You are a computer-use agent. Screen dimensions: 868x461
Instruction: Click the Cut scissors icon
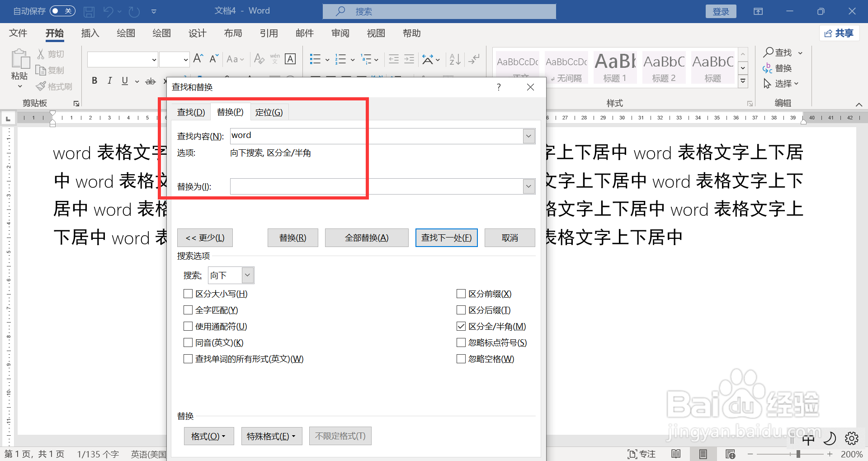click(x=41, y=54)
